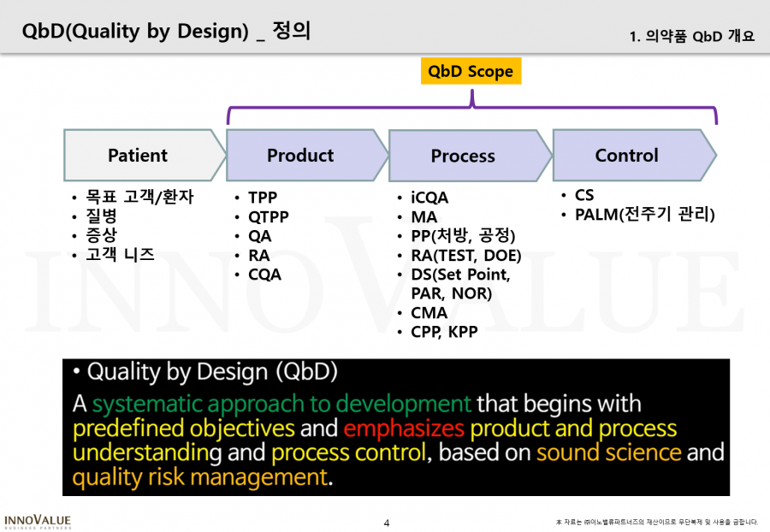Click the page number "4"
This screenshot has width=770, height=532.
[x=387, y=523]
